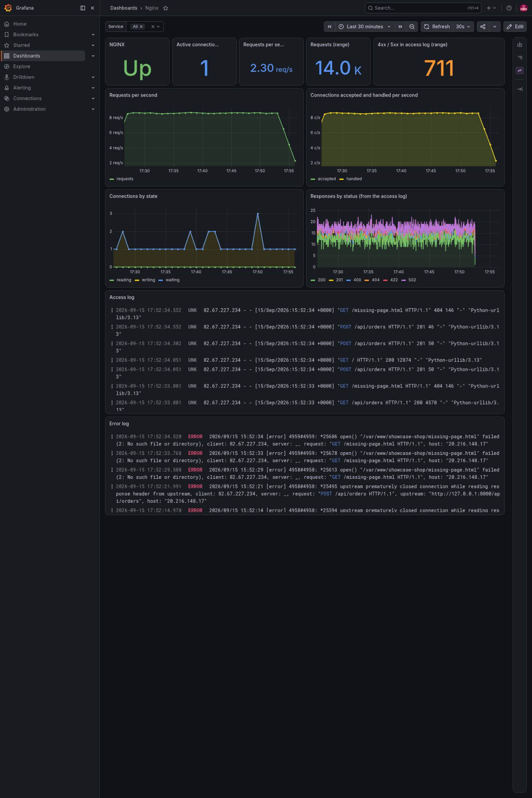Expand the Dashboards section chevron
Viewport: 532px width, 798px height.
93,56
